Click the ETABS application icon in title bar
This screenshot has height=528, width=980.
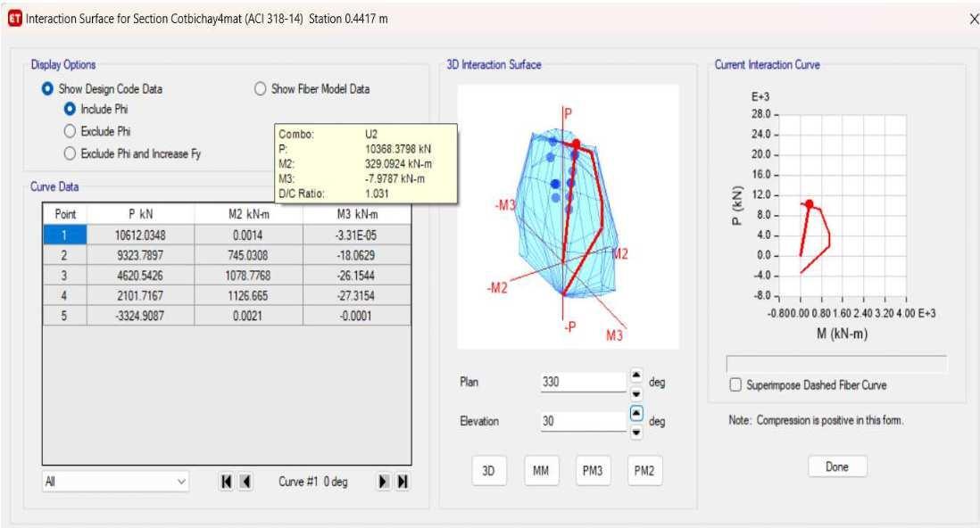tap(14, 19)
